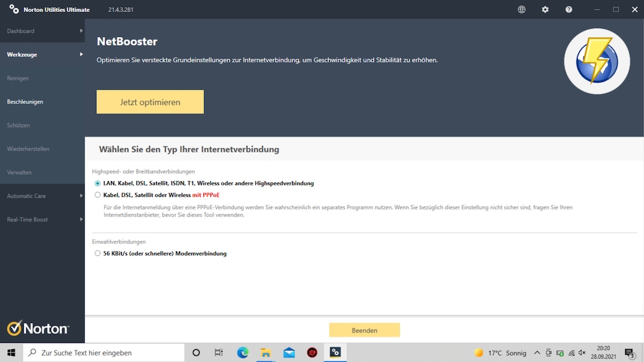The image size is (644, 362).
Task: Open Task View in the taskbar
Action: (x=219, y=352)
